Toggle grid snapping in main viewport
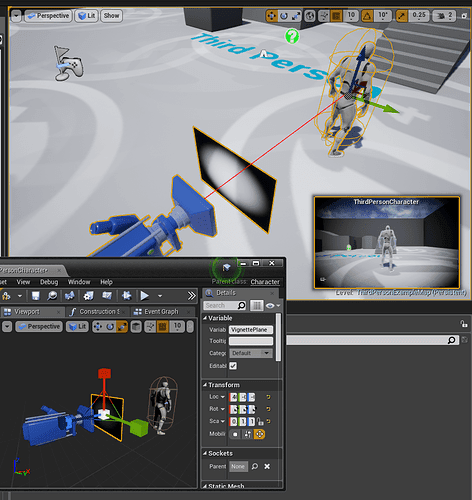 (x=336, y=16)
